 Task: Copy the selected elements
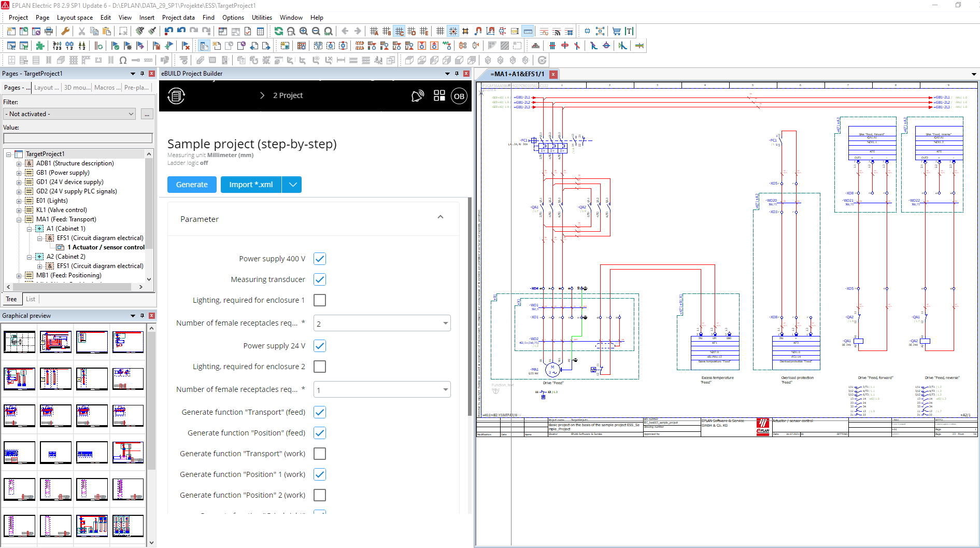click(94, 31)
